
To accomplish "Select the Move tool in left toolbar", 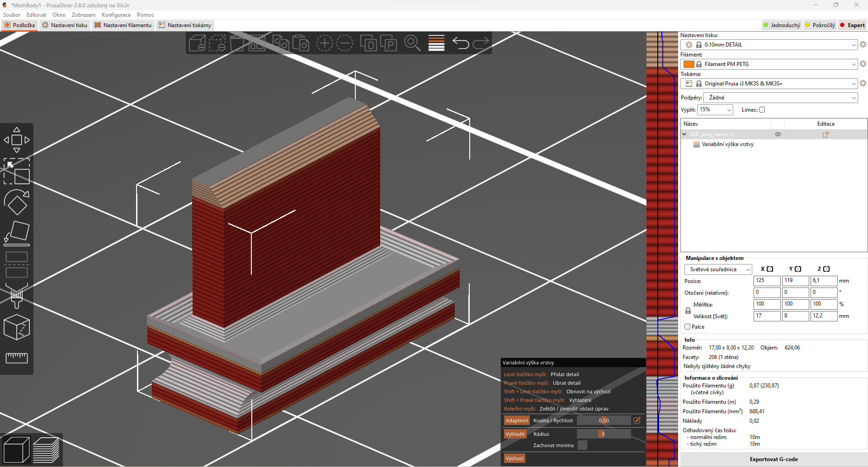I will [17, 140].
